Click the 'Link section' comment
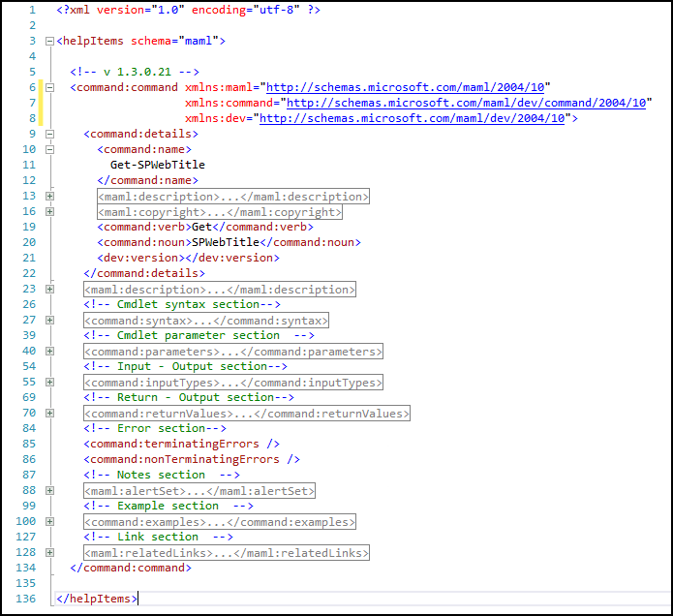Screen dimensions: 673x616 158,537
